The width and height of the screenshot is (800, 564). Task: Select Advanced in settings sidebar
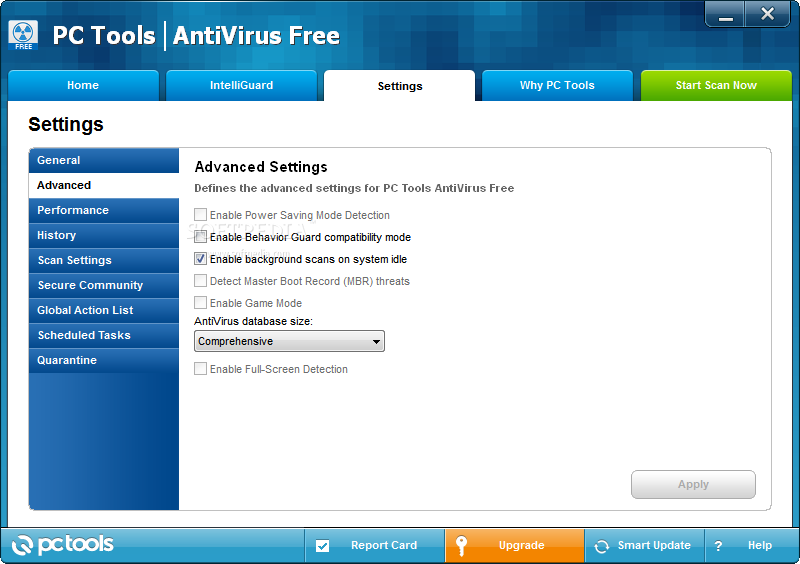pyautogui.click(x=104, y=185)
